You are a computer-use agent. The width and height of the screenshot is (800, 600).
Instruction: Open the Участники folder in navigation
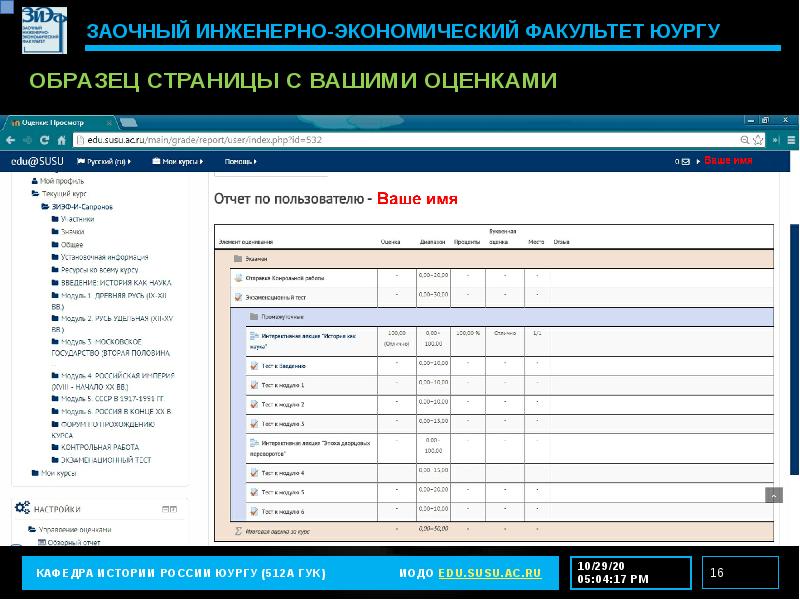78,218
